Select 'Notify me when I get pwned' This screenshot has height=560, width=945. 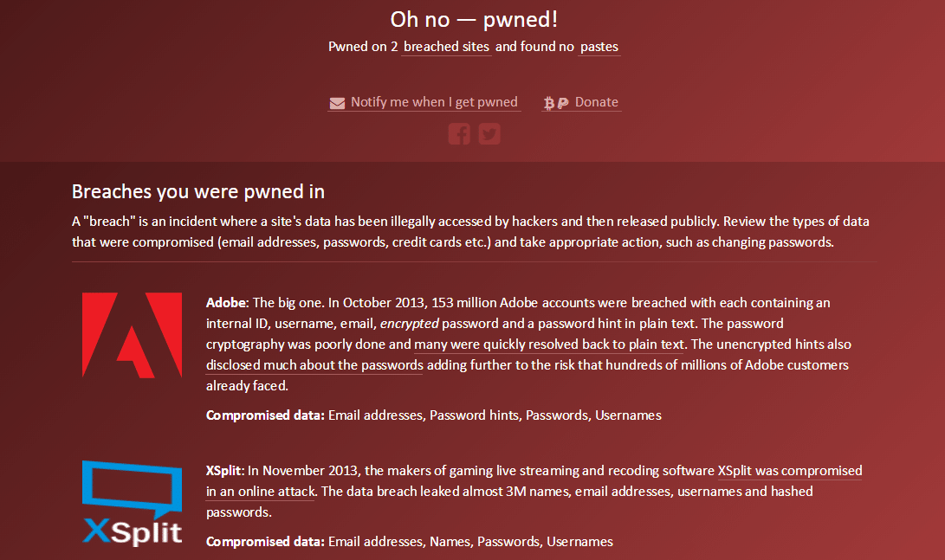pyautogui.click(x=434, y=102)
